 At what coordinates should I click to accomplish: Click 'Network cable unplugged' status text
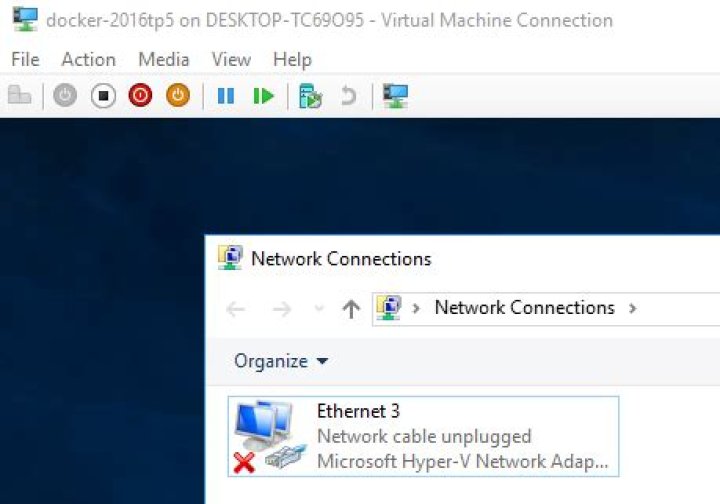point(424,436)
